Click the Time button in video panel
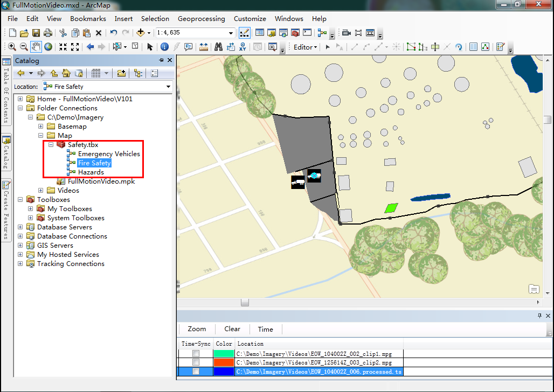554x392 pixels. (x=265, y=329)
